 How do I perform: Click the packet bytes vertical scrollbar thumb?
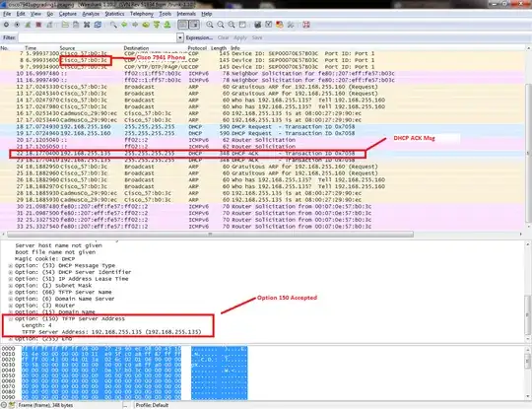pyautogui.click(x=528, y=361)
